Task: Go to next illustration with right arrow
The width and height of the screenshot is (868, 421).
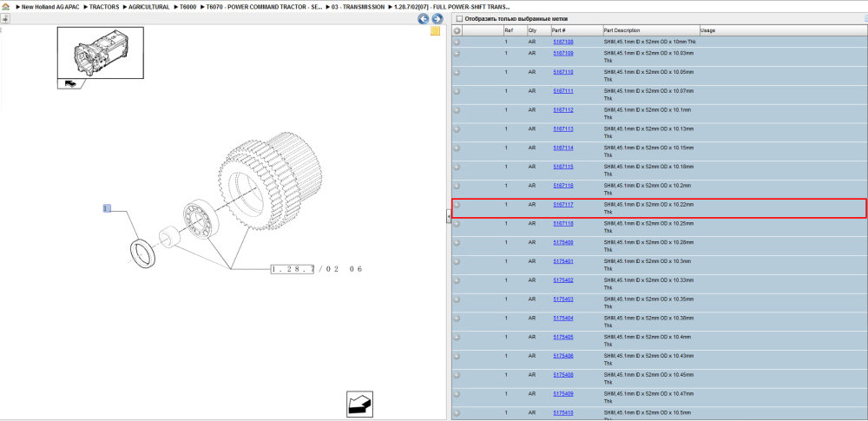Action: click(437, 19)
